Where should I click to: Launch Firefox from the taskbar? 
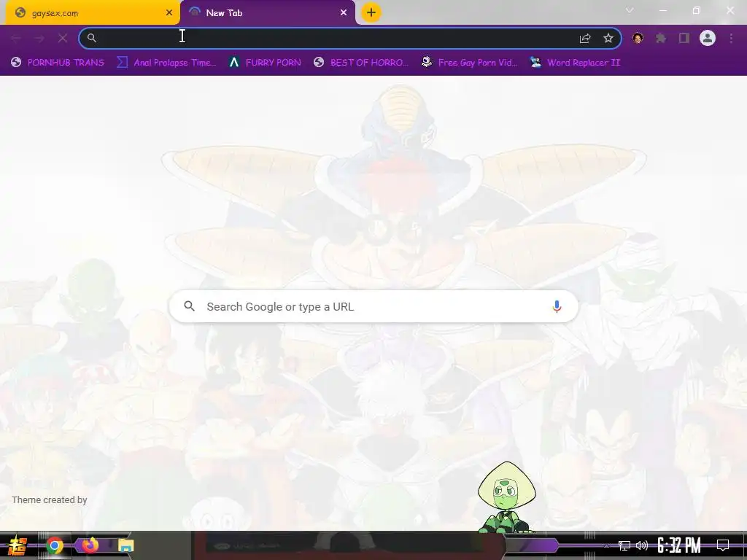(x=90, y=545)
